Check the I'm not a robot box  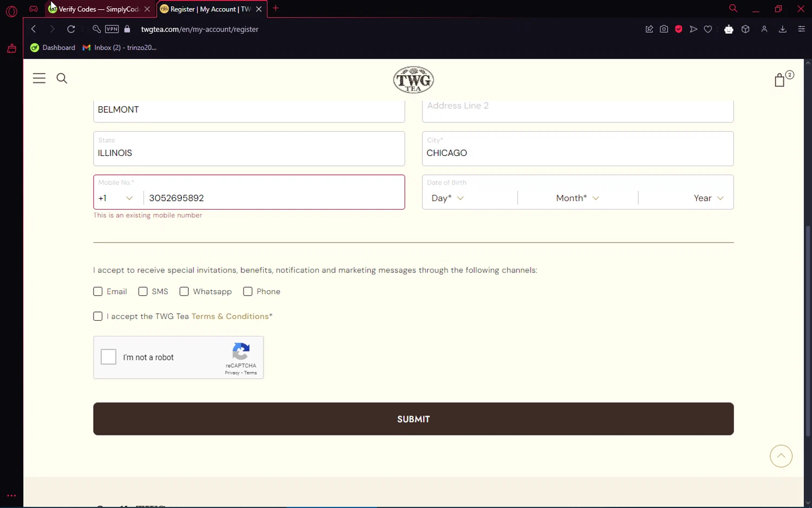(x=109, y=357)
